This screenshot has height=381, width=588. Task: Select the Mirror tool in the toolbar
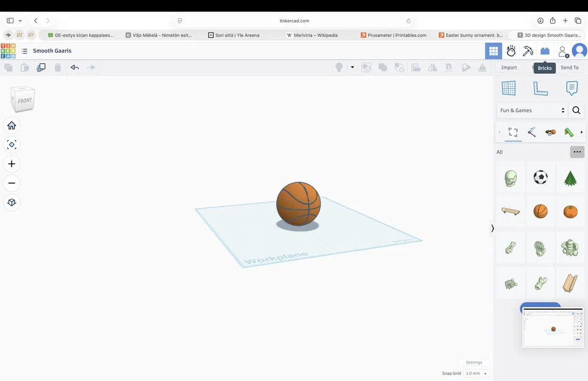tap(432, 67)
